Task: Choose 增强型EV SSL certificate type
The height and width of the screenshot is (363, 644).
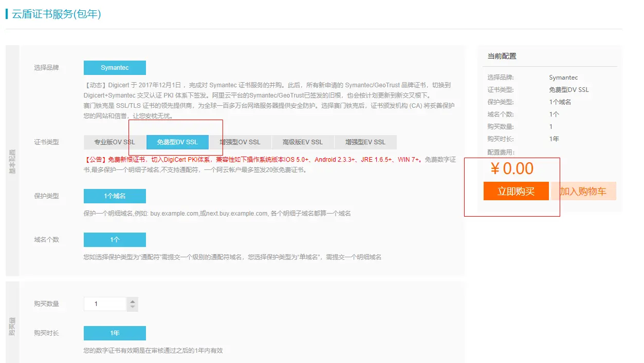Action: [365, 142]
